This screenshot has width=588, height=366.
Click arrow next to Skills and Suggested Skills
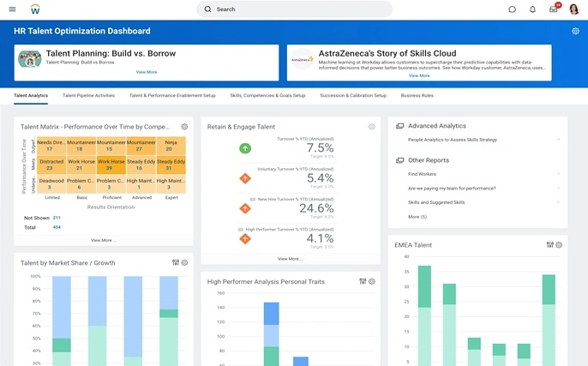(x=558, y=202)
